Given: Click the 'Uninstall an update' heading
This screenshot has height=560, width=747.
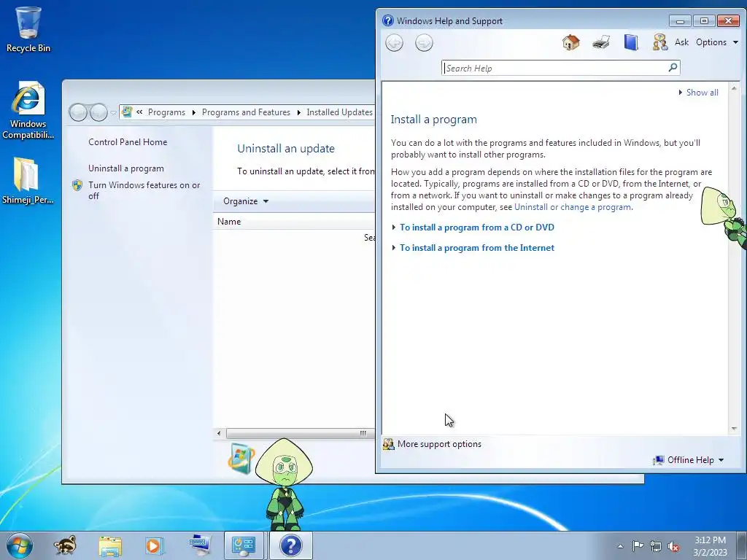Looking at the screenshot, I should point(286,149).
